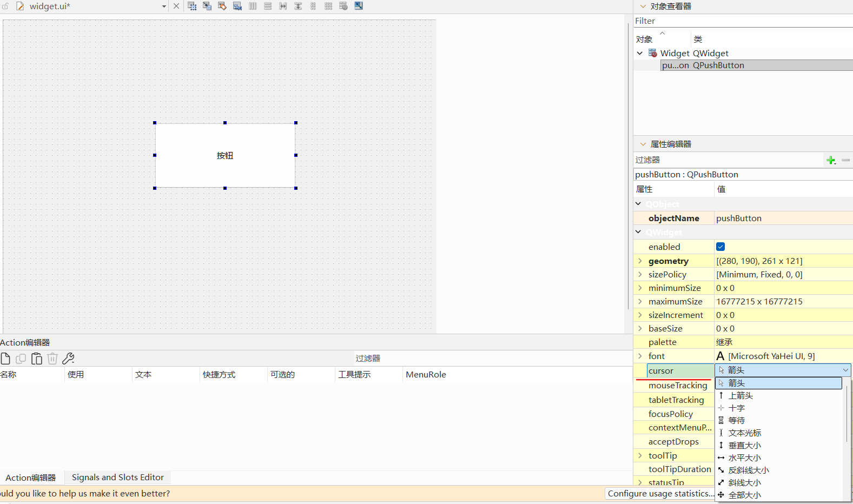This screenshot has width=853, height=504.
Task: Click Delete (trash) icon in Action editor
Action: pos(52,359)
